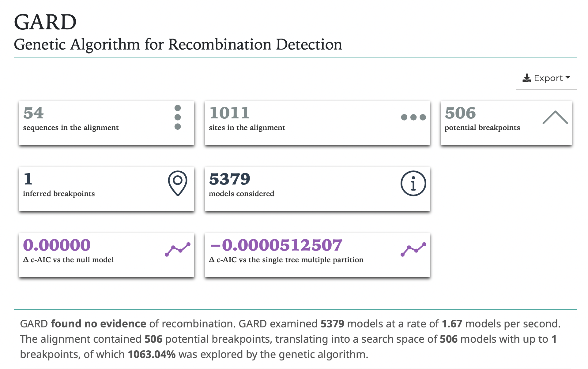
Task: Click line chart icon on single tree card
Action: click(x=413, y=249)
